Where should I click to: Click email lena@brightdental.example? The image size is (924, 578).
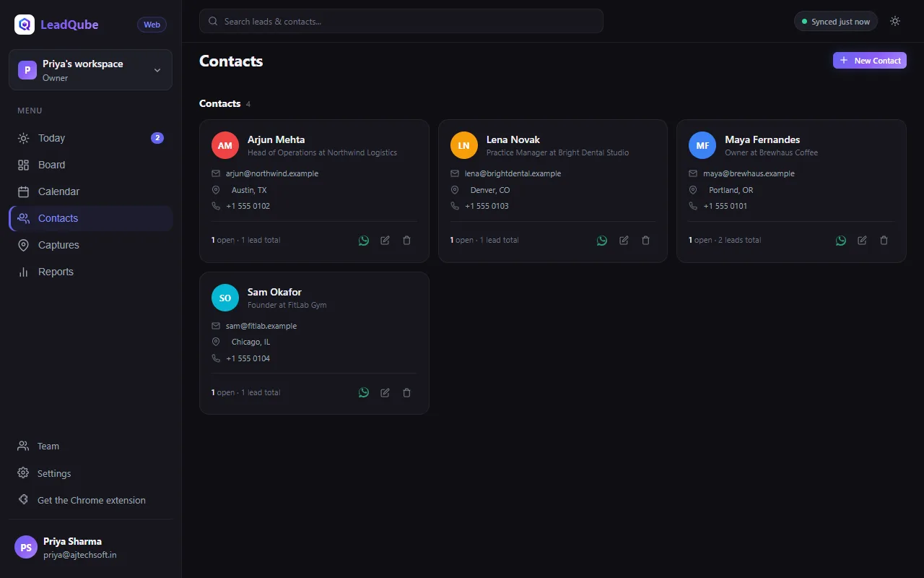[513, 173]
